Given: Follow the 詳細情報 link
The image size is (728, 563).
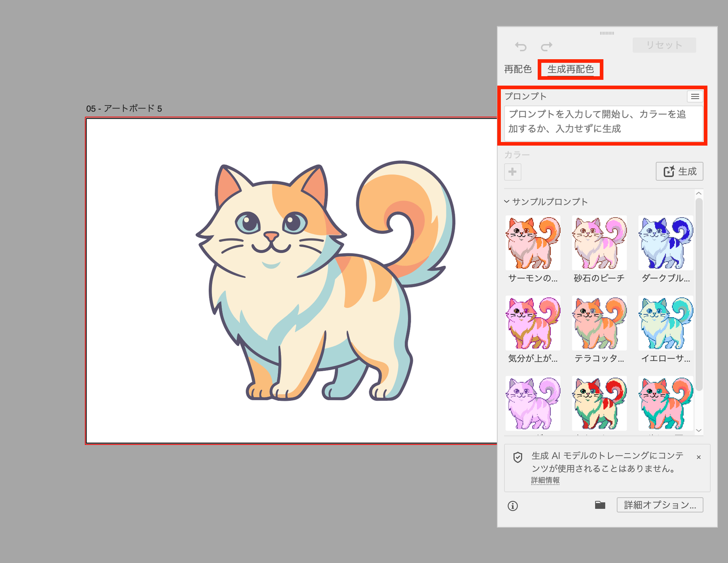Looking at the screenshot, I should pos(546,480).
